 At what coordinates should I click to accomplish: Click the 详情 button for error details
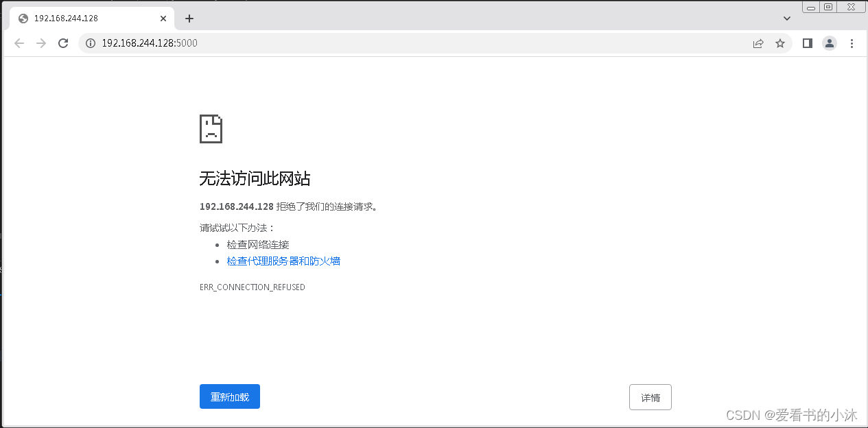tap(650, 396)
